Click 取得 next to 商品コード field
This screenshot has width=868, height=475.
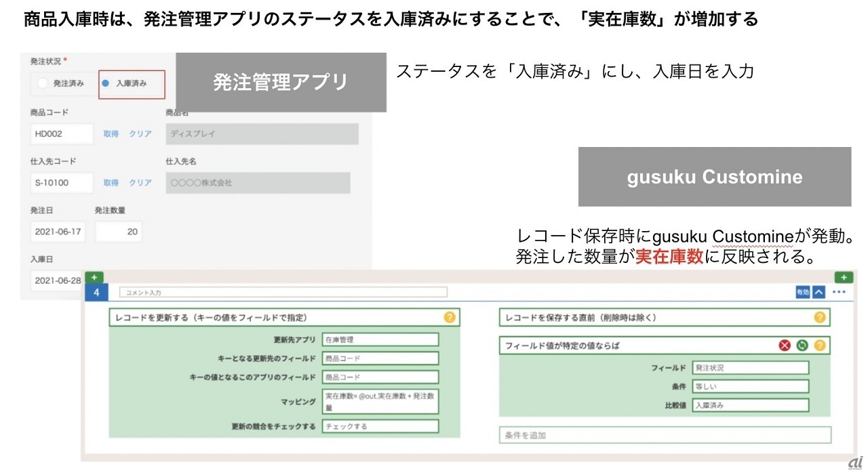(x=111, y=134)
